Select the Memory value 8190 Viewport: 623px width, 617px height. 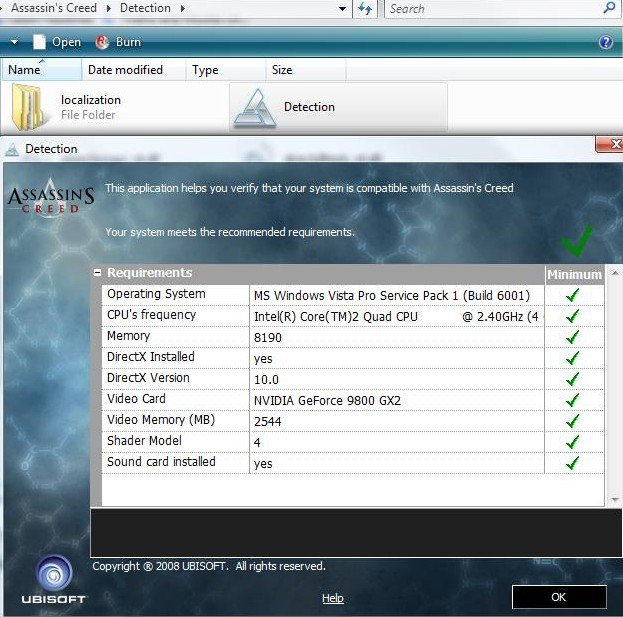click(267, 338)
